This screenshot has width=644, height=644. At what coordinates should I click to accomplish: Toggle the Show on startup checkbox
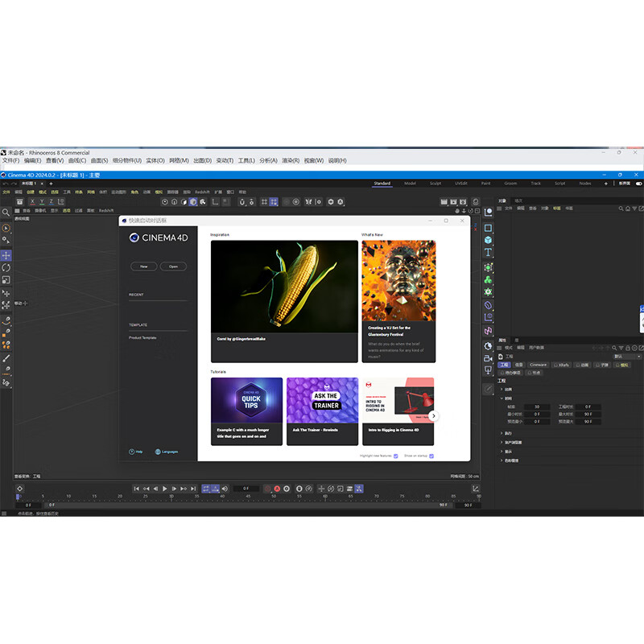point(431,456)
